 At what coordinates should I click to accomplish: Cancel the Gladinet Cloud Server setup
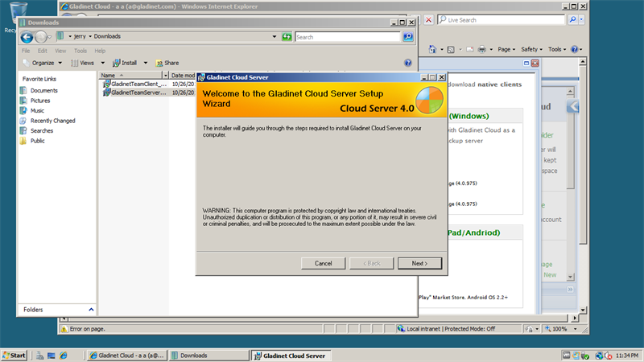324,263
